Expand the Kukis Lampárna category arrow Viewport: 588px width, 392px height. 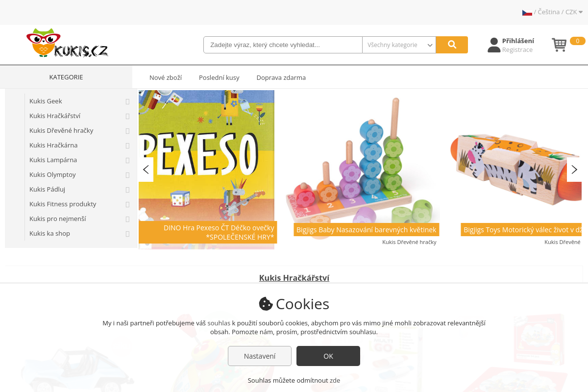point(127,160)
